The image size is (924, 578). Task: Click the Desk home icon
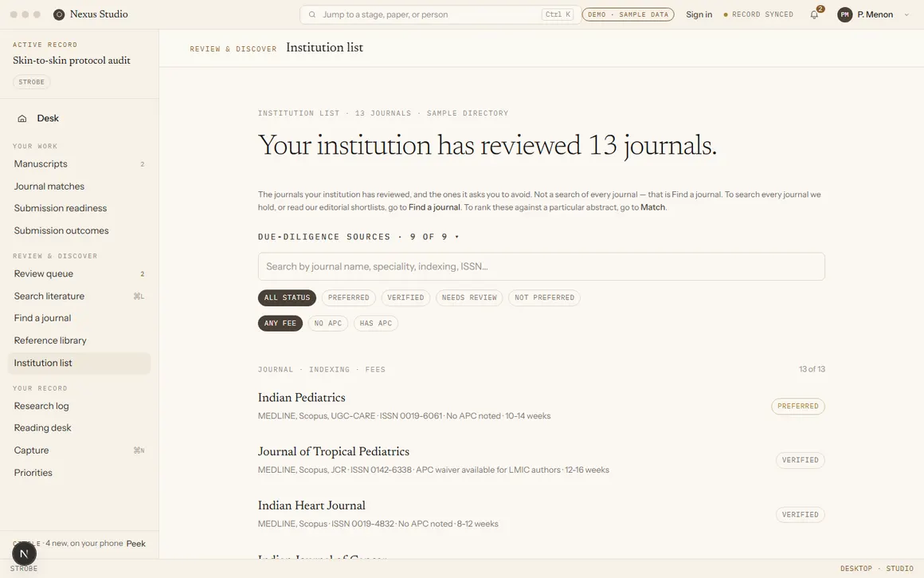coord(22,119)
